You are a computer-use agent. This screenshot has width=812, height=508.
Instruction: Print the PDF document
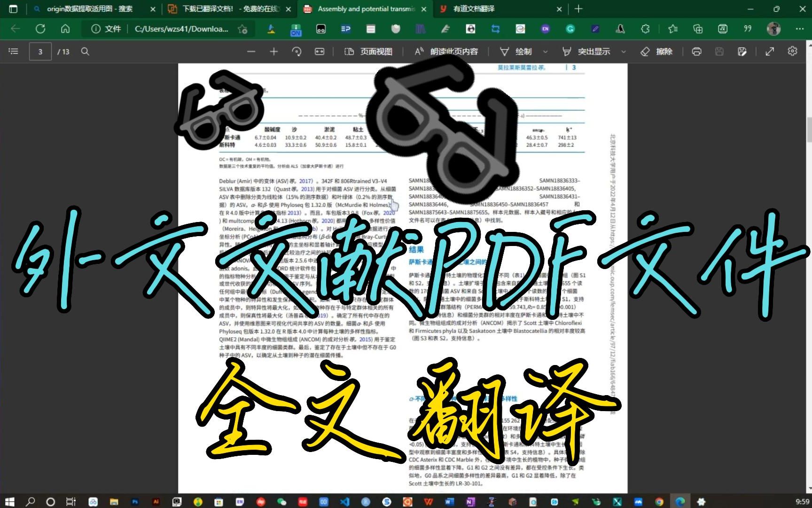(x=697, y=51)
